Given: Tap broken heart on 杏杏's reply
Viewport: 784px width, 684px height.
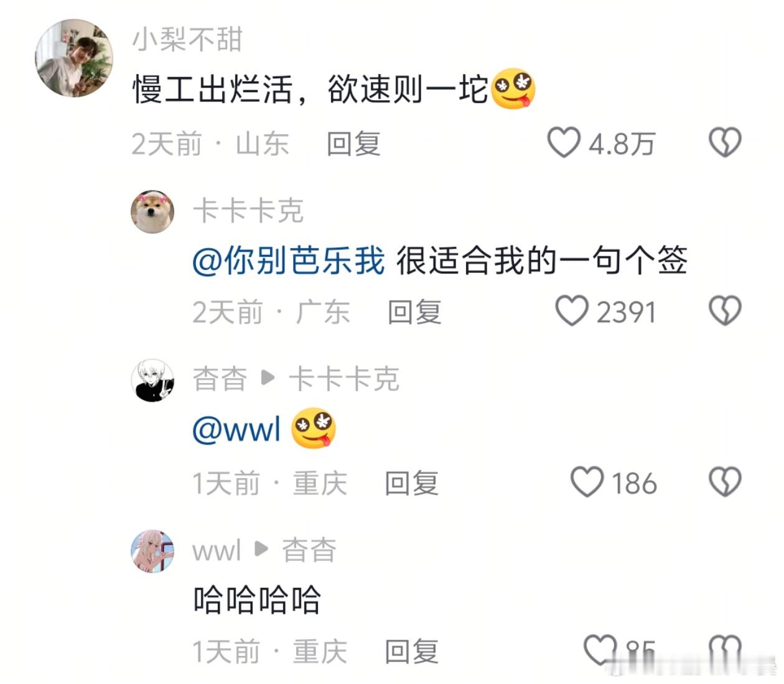Looking at the screenshot, I should [725, 482].
